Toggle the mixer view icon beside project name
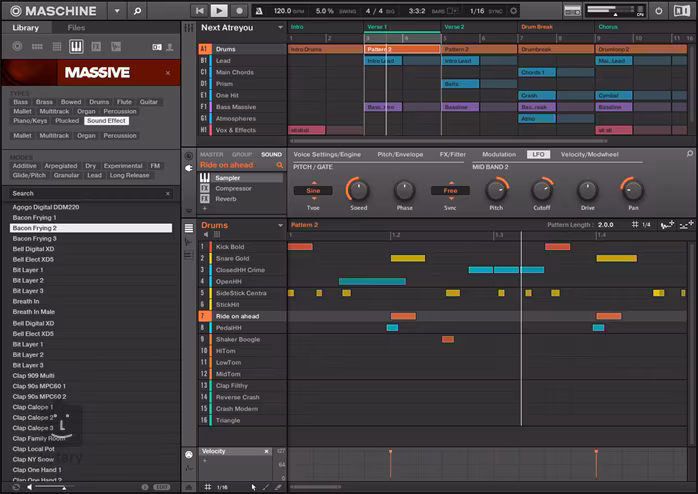The width and height of the screenshot is (698, 494). click(x=189, y=28)
